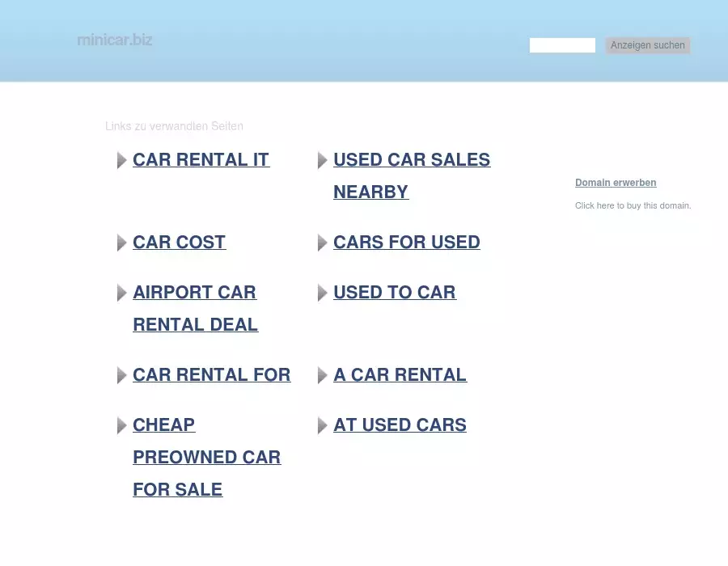The width and height of the screenshot is (728, 566).
Task: Visit the CARS FOR USED link
Action: click(x=406, y=243)
